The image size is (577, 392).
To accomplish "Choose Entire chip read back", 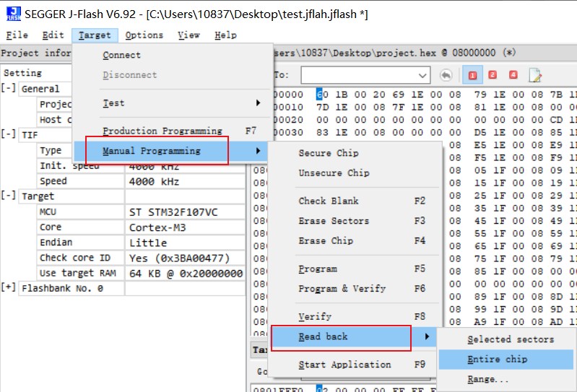I will pos(506,360).
